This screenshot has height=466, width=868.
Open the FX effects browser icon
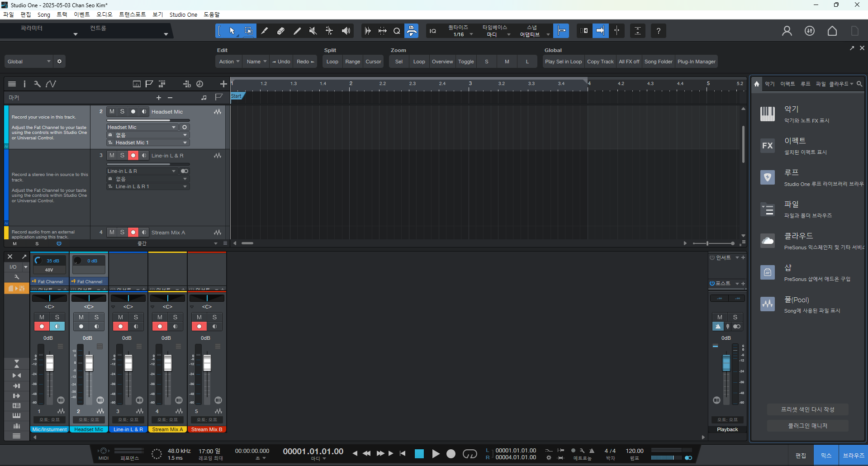tap(768, 145)
